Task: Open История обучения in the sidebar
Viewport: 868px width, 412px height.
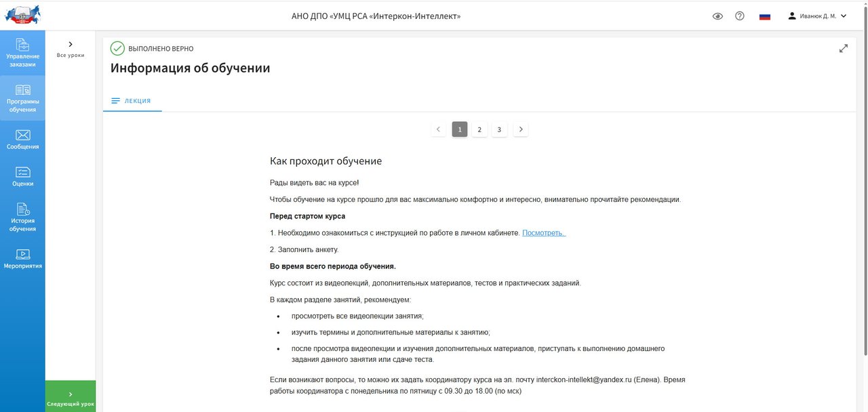Action: pos(22,217)
